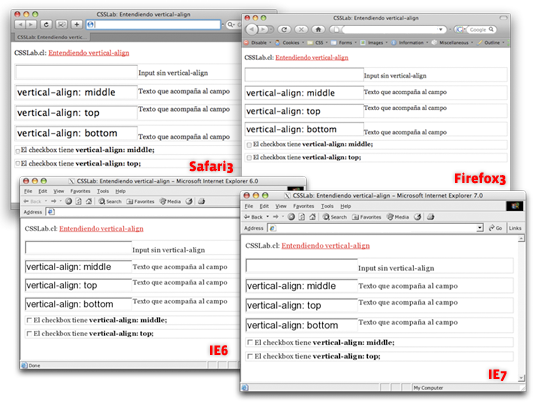Click the IE7 scrollbar up arrow

pyautogui.click(x=521, y=238)
